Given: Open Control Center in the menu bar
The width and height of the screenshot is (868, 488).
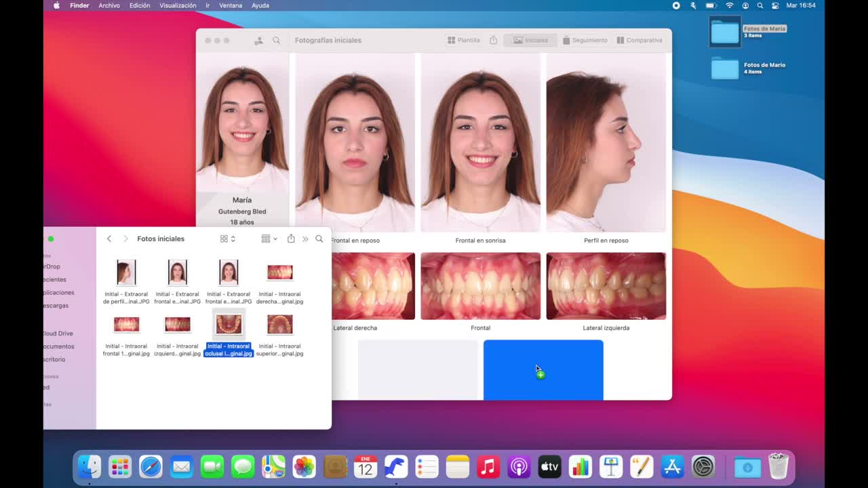Looking at the screenshot, I should 775,5.
